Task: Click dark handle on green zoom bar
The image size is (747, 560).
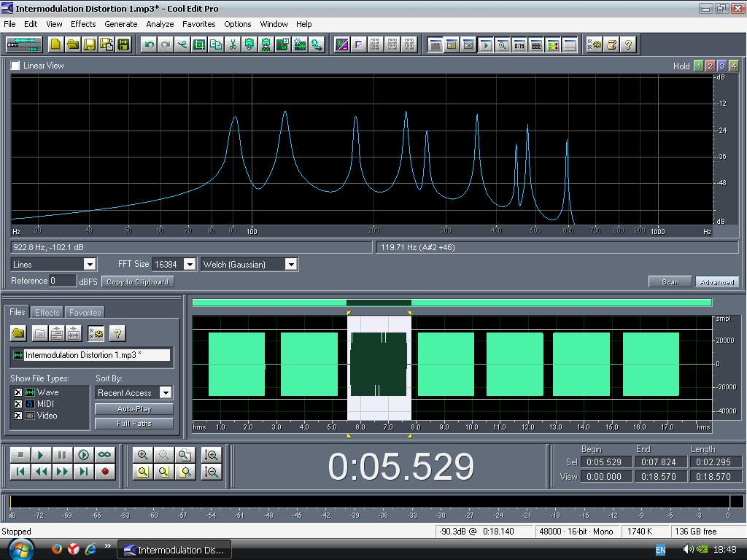Action: click(379, 303)
